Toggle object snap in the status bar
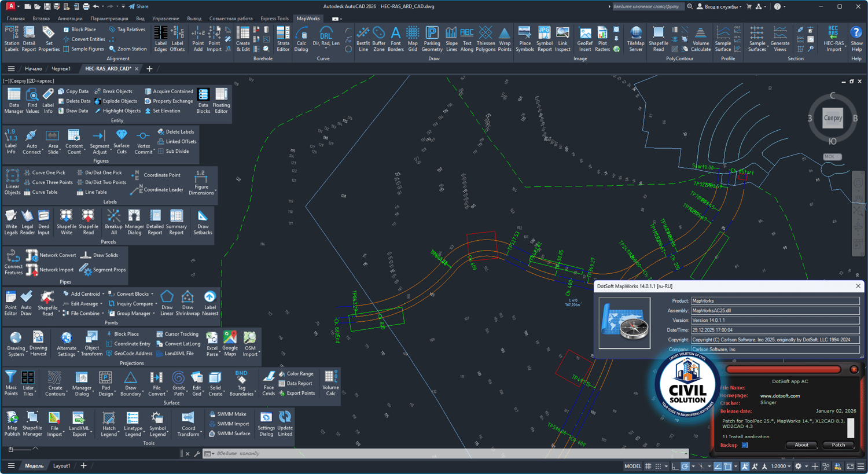 coord(727,466)
